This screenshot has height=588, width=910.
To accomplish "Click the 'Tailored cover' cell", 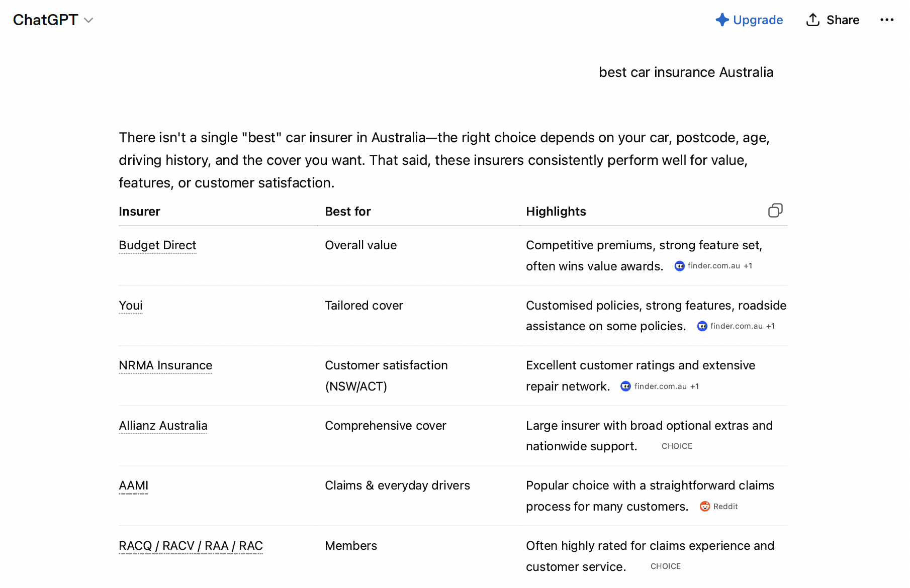I will (364, 306).
